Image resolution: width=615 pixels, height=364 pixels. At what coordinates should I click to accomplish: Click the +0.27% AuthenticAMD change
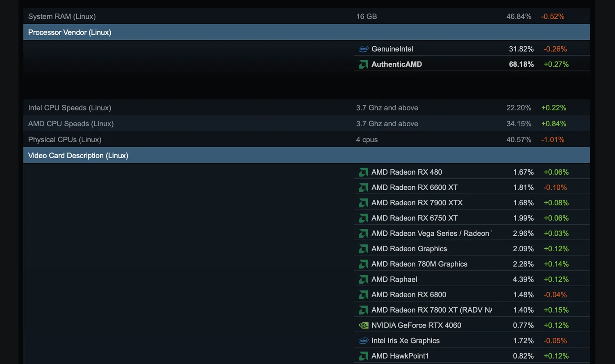coord(556,64)
